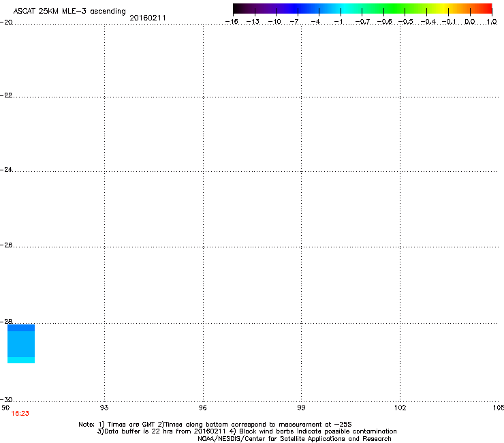Click the -1 colorbar label
The image size is (504, 443).
338,22
